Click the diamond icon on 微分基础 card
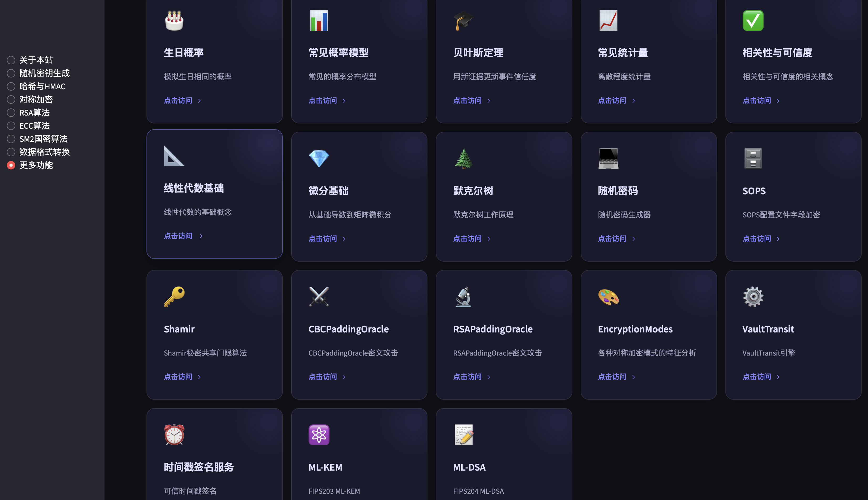The width and height of the screenshot is (868, 500). tap(319, 159)
